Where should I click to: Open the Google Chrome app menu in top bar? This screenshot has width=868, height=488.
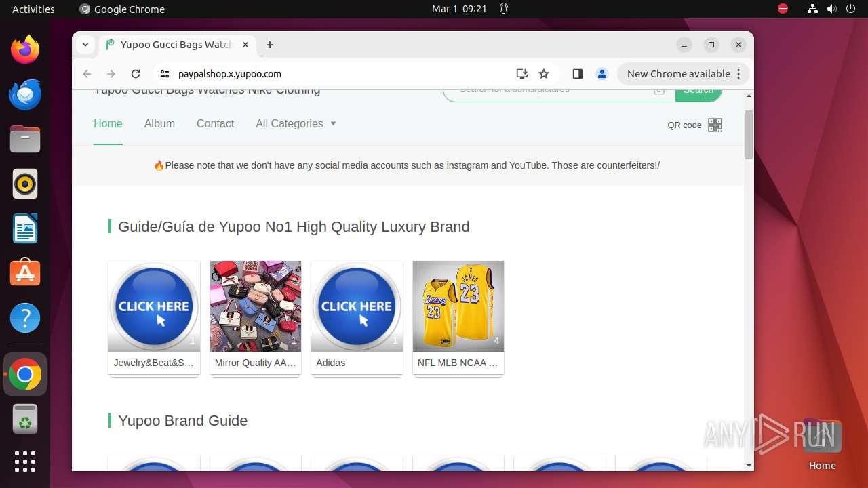tap(122, 9)
